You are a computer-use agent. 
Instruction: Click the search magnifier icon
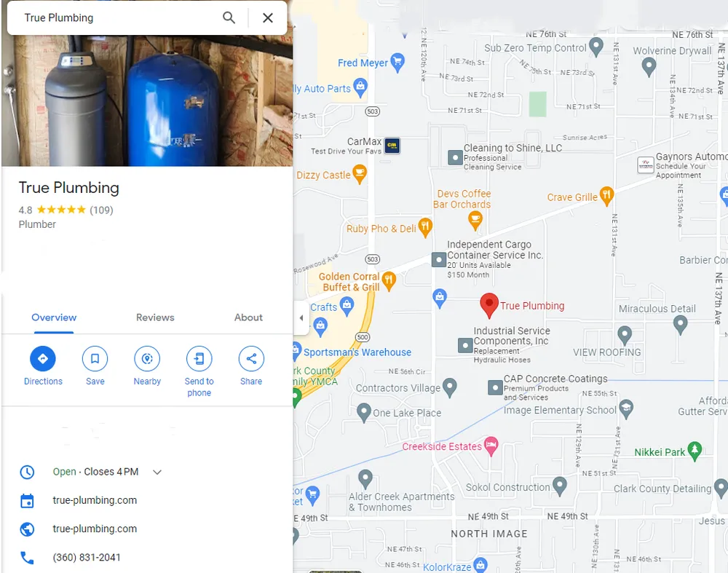(229, 17)
